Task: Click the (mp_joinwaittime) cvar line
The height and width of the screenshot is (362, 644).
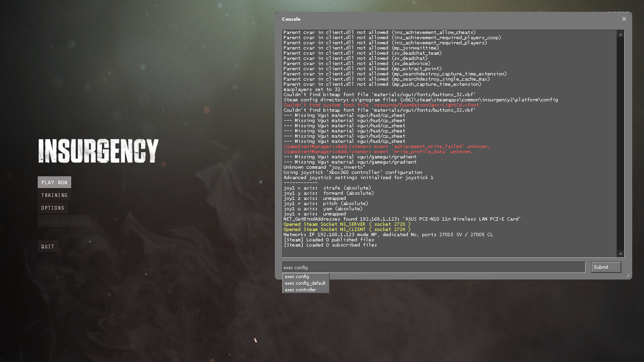Action: click(x=361, y=48)
